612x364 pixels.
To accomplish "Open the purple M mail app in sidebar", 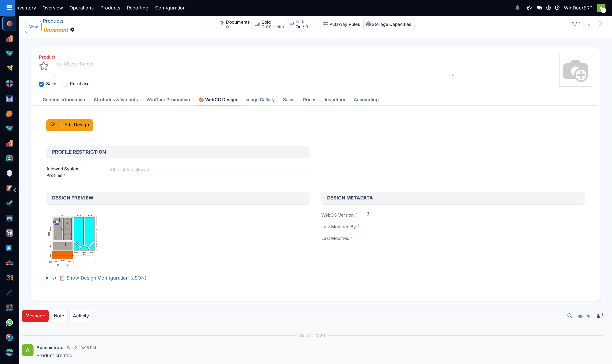I will tap(9, 99).
